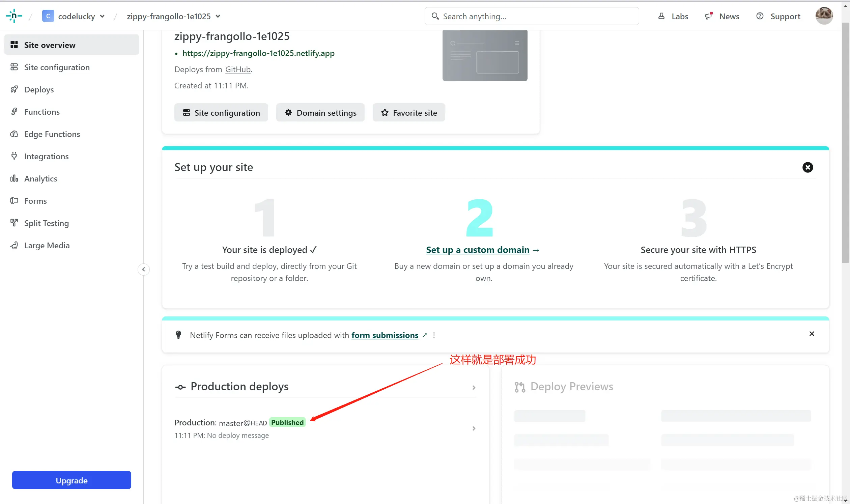Click the lightbulb tip icon
The width and height of the screenshot is (850, 504).
click(x=178, y=335)
